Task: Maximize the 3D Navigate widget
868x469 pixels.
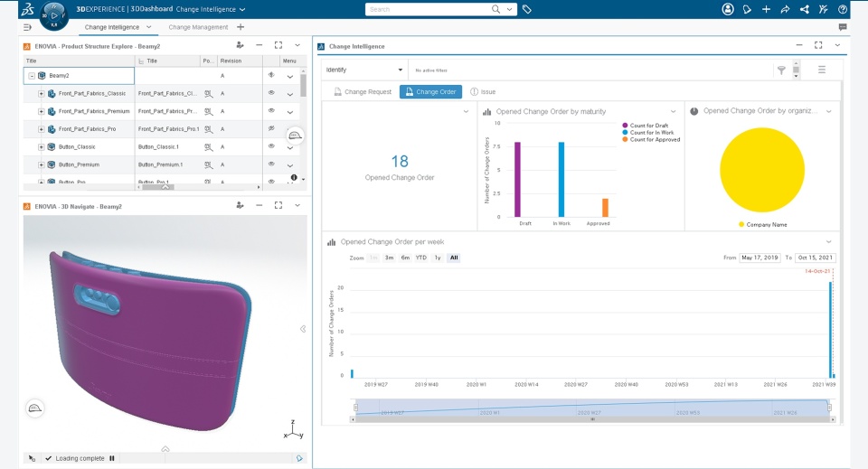Action: click(278, 205)
